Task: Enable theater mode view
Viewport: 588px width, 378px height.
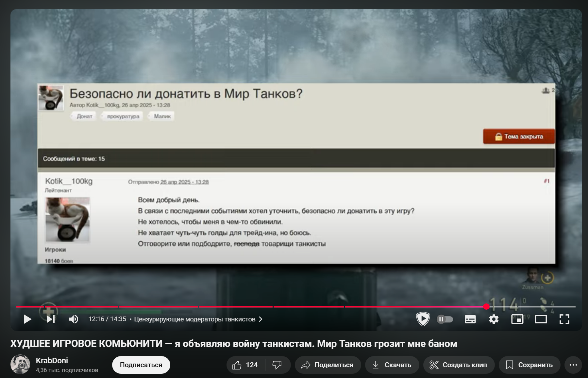Action: pyautogui.click(x=541, y=319)
